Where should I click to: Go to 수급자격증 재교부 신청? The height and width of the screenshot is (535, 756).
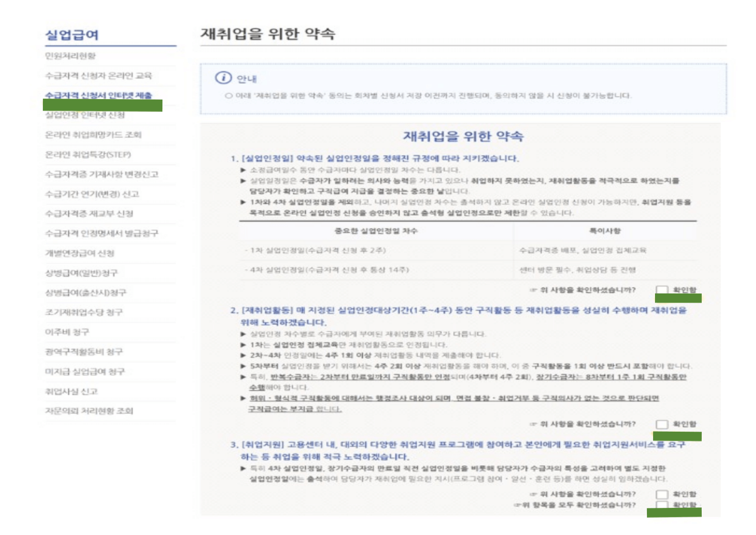tap(89, 213)
